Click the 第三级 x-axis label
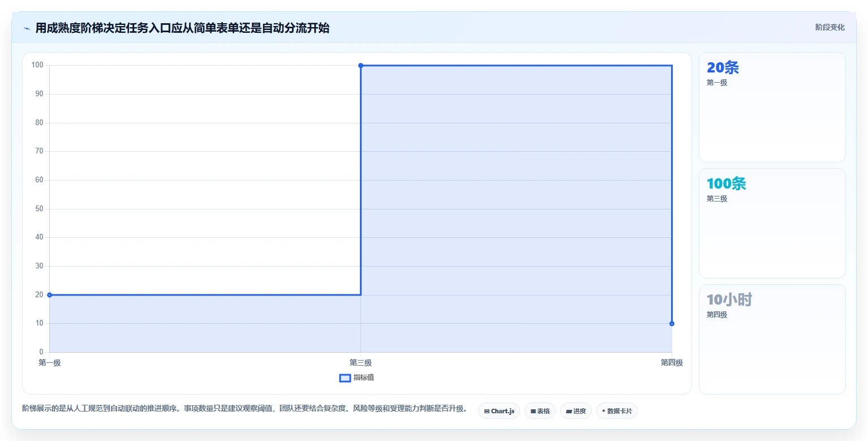 360,363
